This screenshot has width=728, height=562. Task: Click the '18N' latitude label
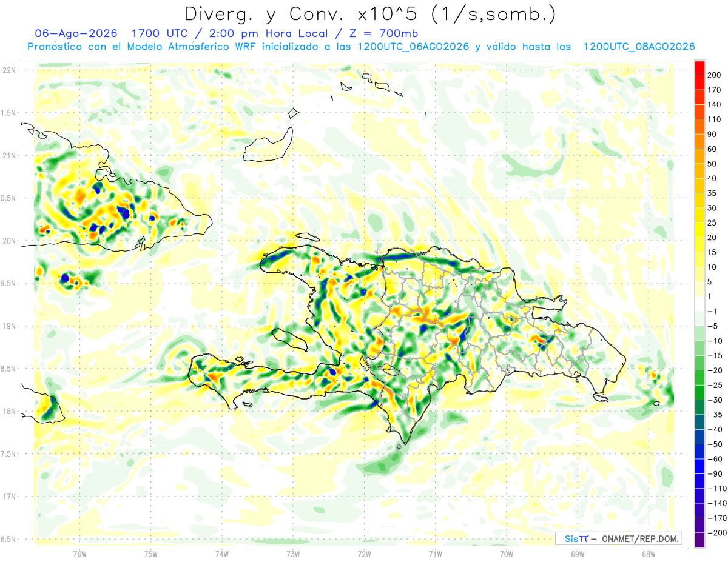[x=9, y=411]
